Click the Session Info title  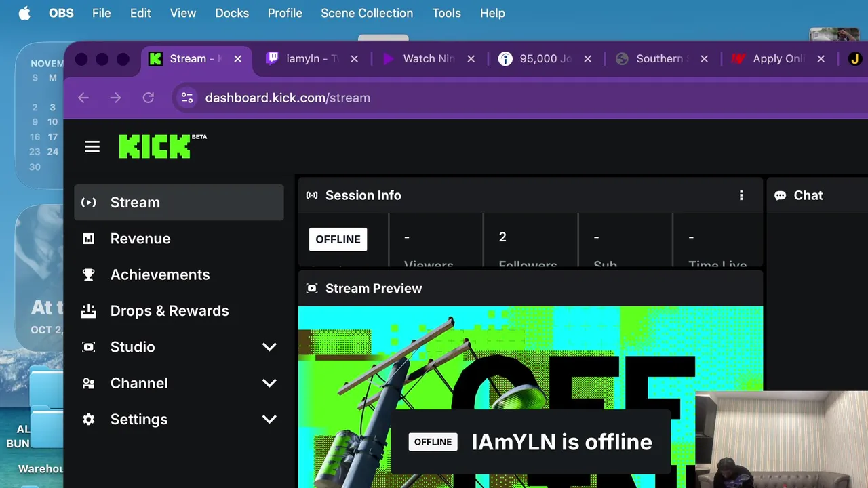363,195
